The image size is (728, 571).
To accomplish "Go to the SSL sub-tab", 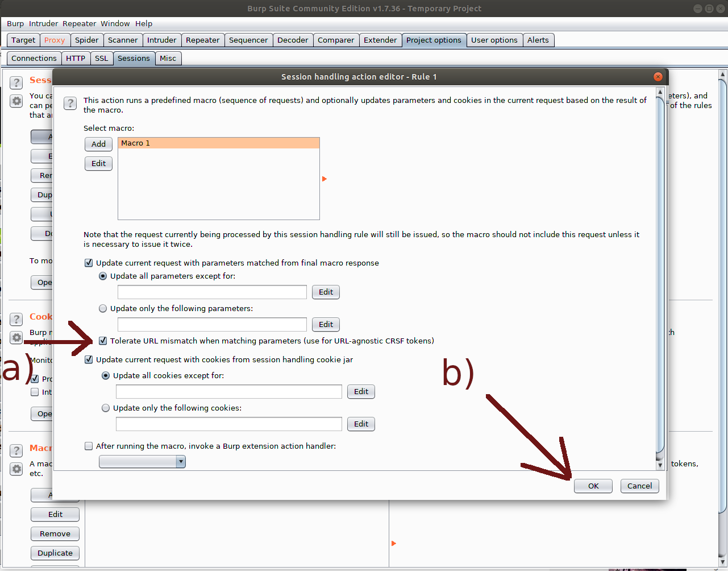I will (101, 58).
